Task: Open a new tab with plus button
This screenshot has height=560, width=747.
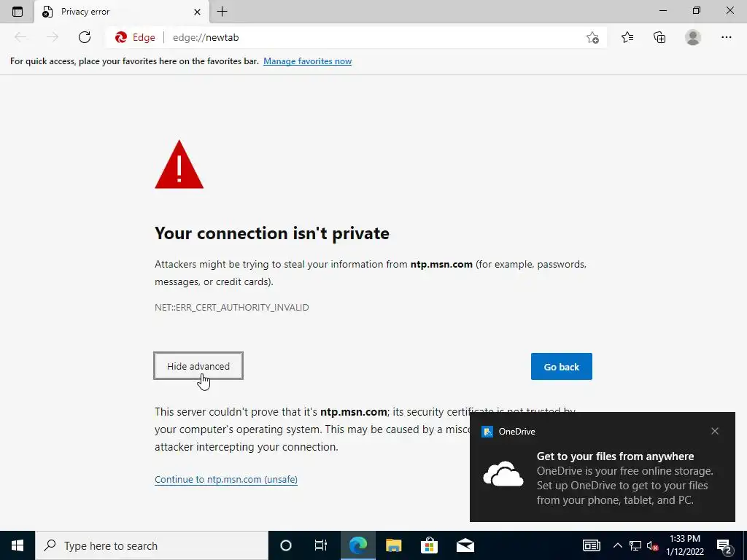Action: 222,12
